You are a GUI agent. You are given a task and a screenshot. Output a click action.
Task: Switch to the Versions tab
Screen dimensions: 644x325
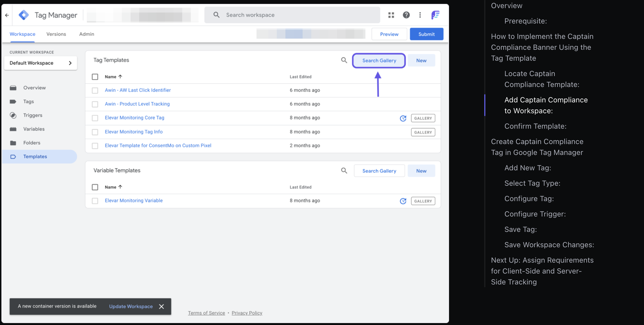point(56,34)
